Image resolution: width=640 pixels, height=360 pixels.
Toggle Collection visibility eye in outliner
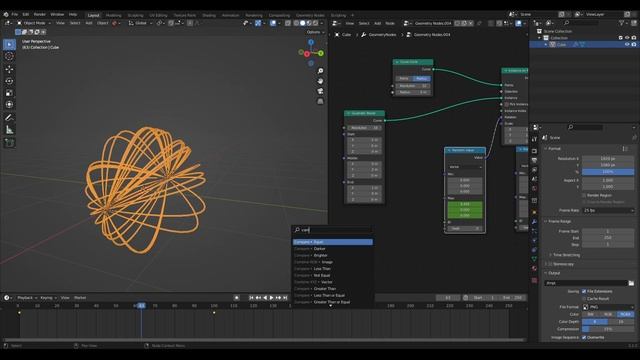[x=627, y=38]
